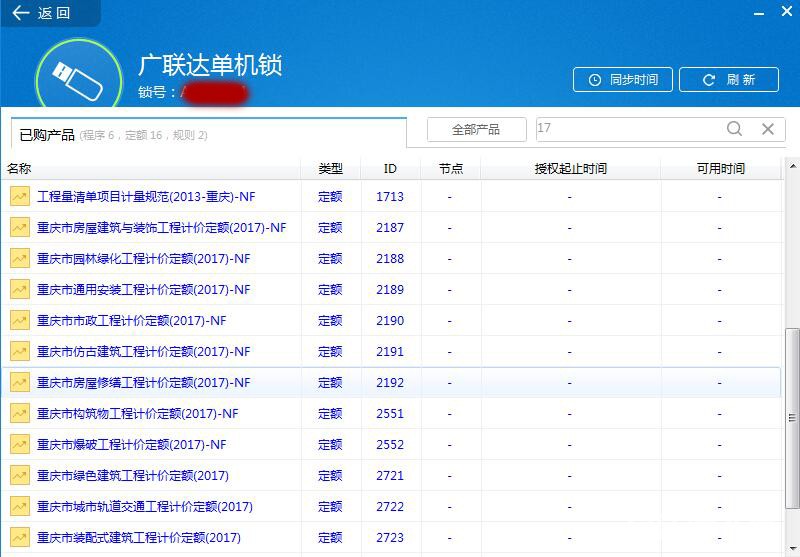
Task: Click icon beside 重庆市通用安装工程计价定额
Action: [x=20, y=289]
